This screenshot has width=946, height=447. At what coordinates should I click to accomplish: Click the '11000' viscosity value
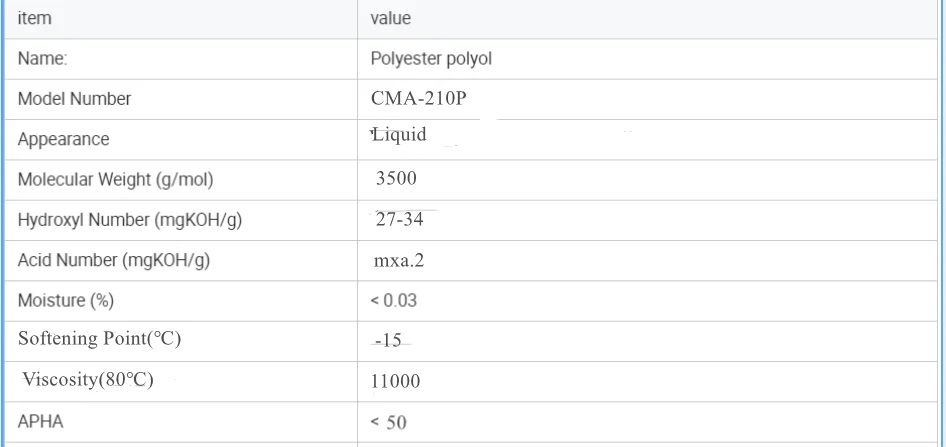[396, 381]
